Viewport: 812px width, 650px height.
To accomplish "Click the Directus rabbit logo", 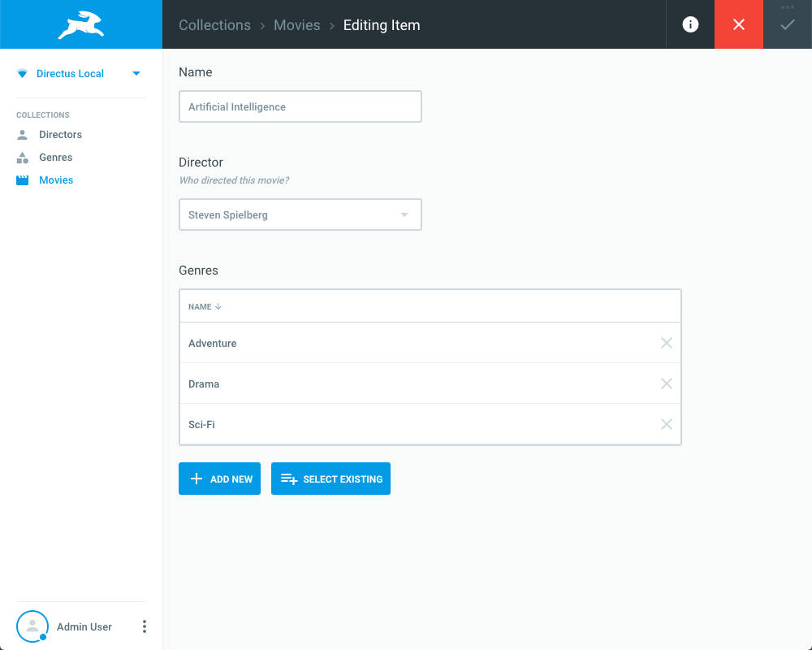I will 81,24.
